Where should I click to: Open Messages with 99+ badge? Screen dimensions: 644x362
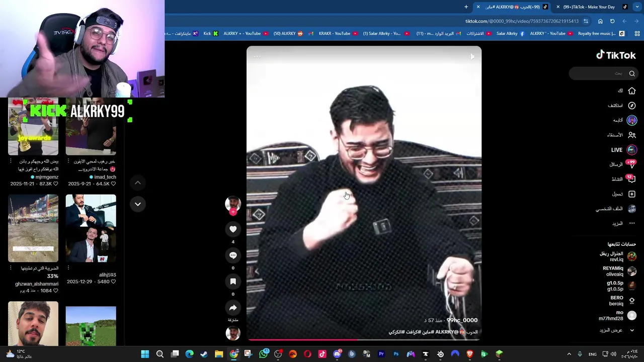[631, 164]
